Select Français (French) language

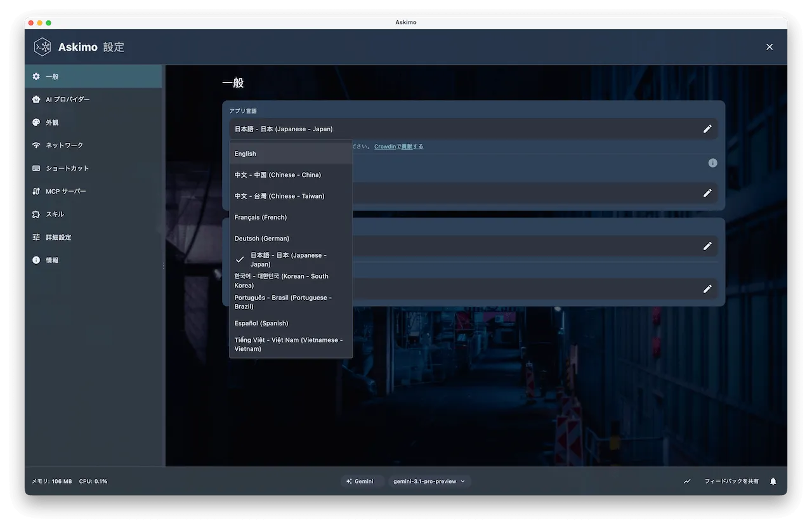(291, 217)
